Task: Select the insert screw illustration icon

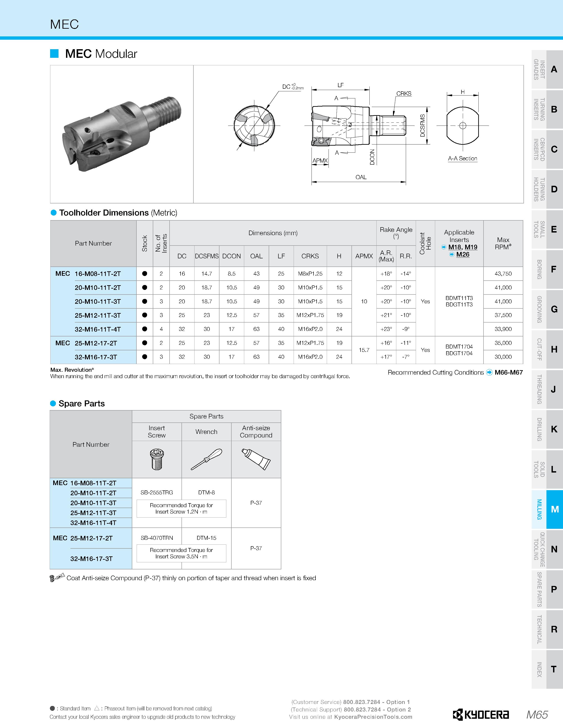Action: pyautogui.click(x=157, y=459)
